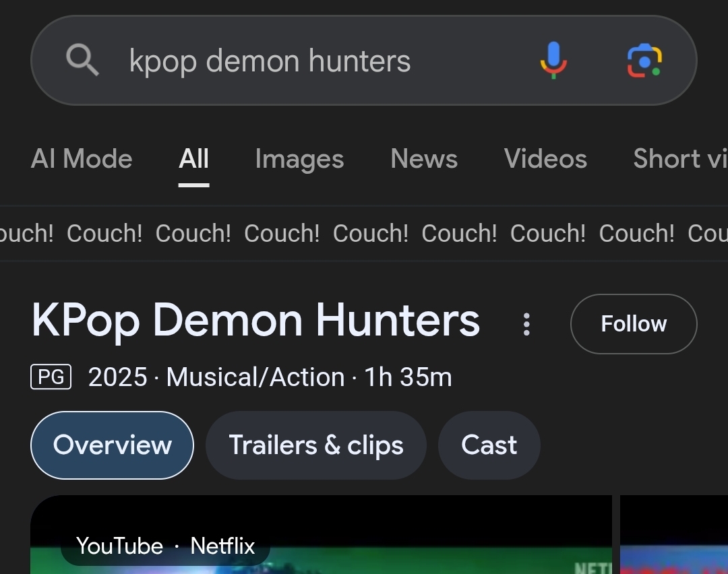Image resolution: width=728 pixels, height=574 pixels.
Task: Switch to the AI Mode tab
Action: 82,159
